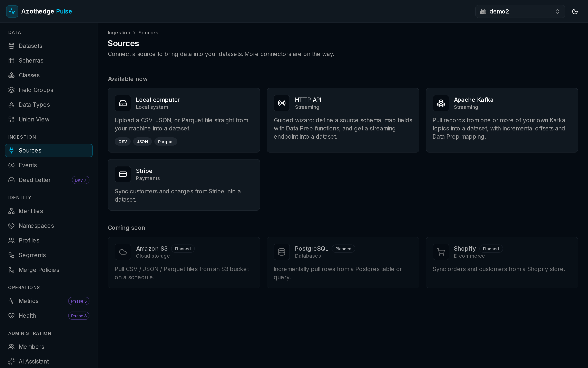This screenshot has width=588, height=368.
Task: Click the "Available now" section label
Action: pyautogui.click(x=128, y=79)
